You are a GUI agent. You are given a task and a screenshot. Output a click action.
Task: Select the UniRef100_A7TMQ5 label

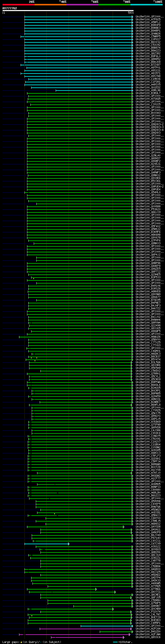coord(148,586)
